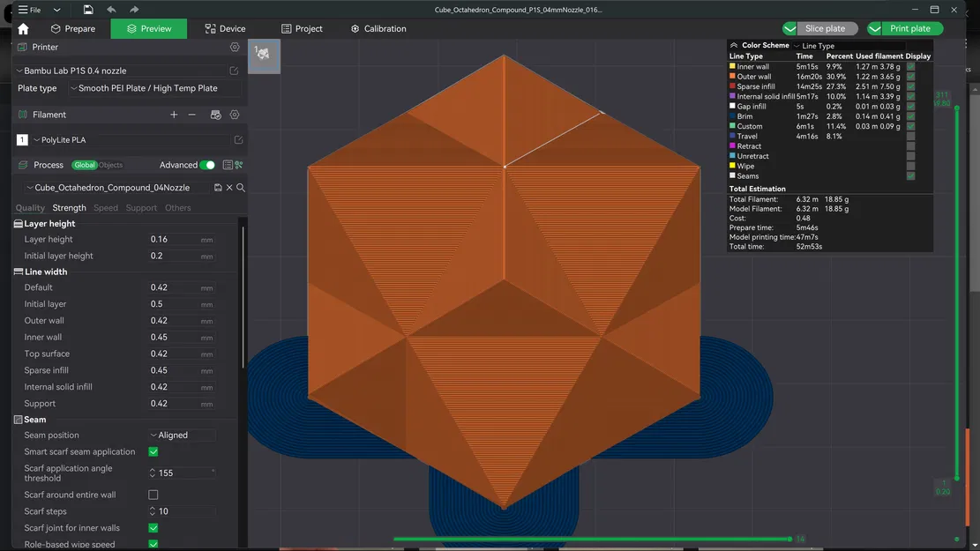Open the Plate type dropdown

146,88
